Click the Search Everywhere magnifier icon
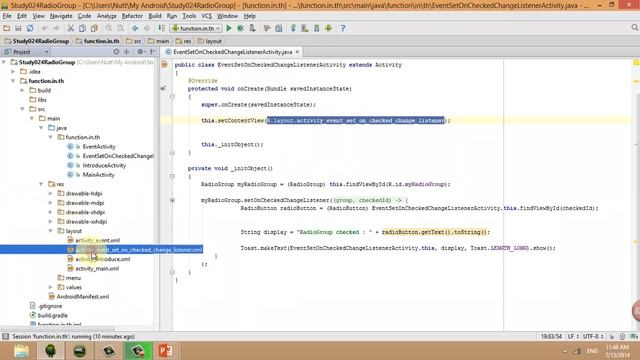This screenshot has height=360, width=640. (x=634, y=28)
